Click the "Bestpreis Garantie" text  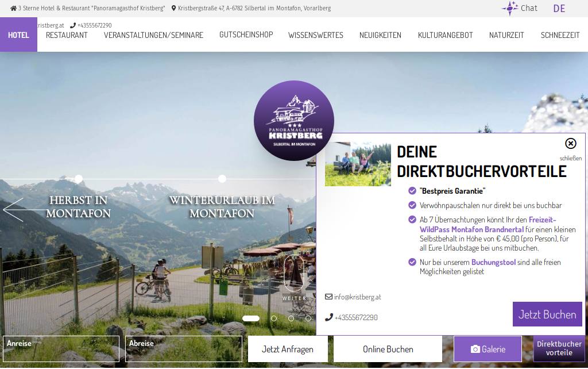pos(452,191)
